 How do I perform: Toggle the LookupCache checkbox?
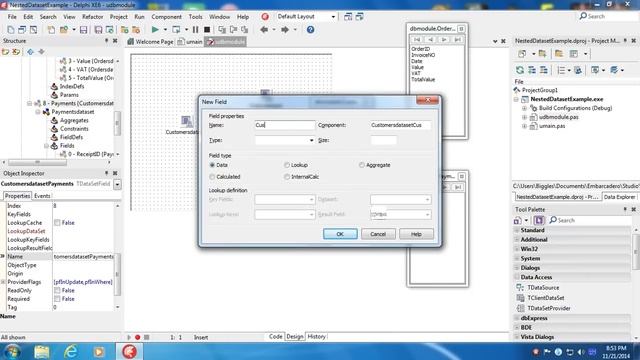coord(57,223)
